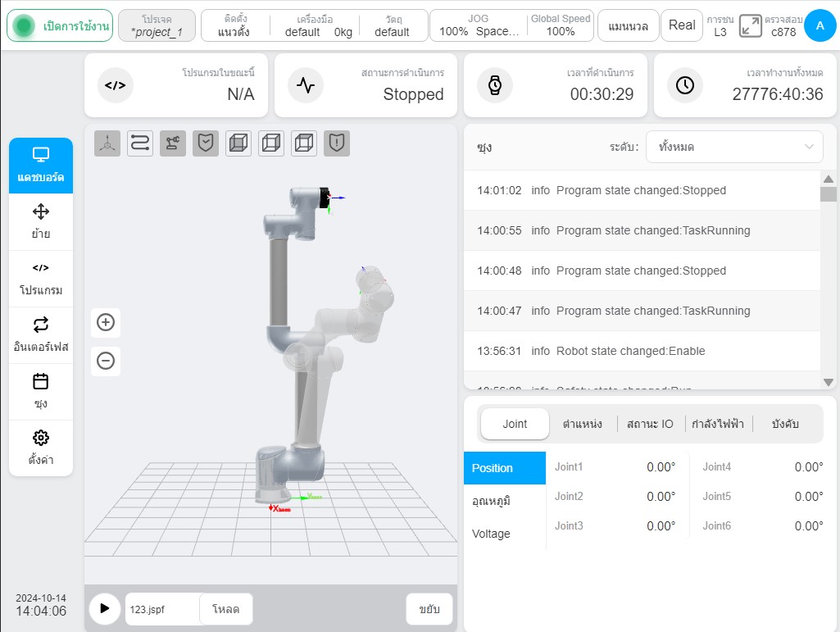Select the Joint tab

pyautogui.click(x=515, y=424)
